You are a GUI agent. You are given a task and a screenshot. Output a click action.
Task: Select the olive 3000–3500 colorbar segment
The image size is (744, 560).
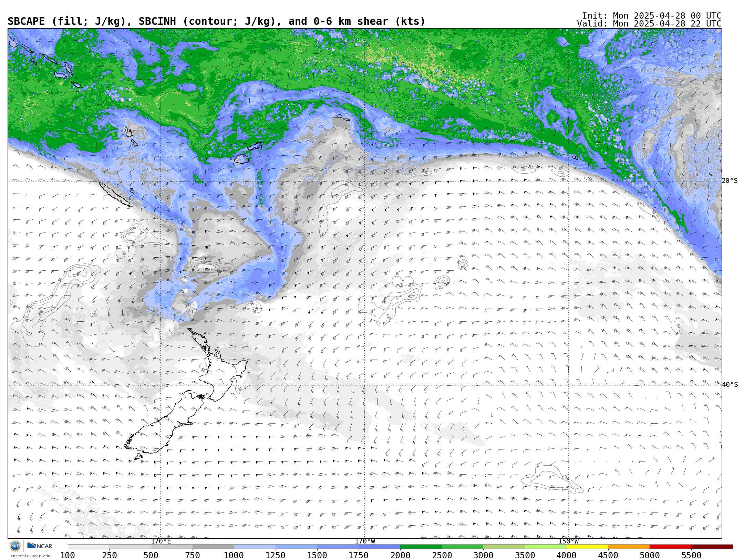(x=504, y=547)
